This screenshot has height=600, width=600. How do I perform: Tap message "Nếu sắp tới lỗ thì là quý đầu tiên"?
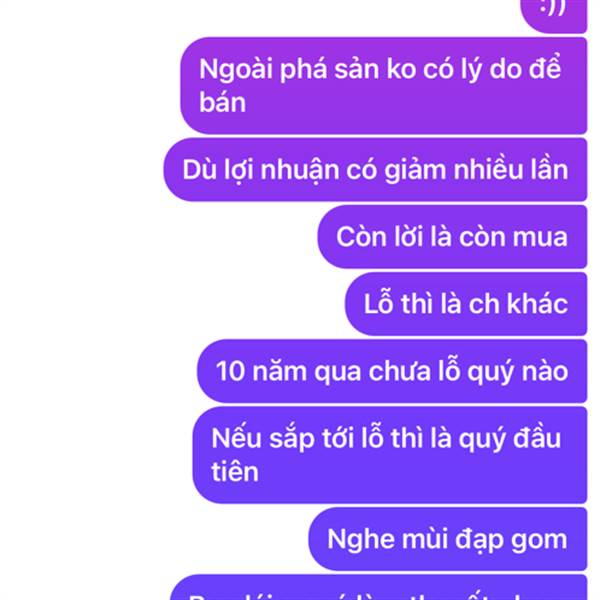390,455
